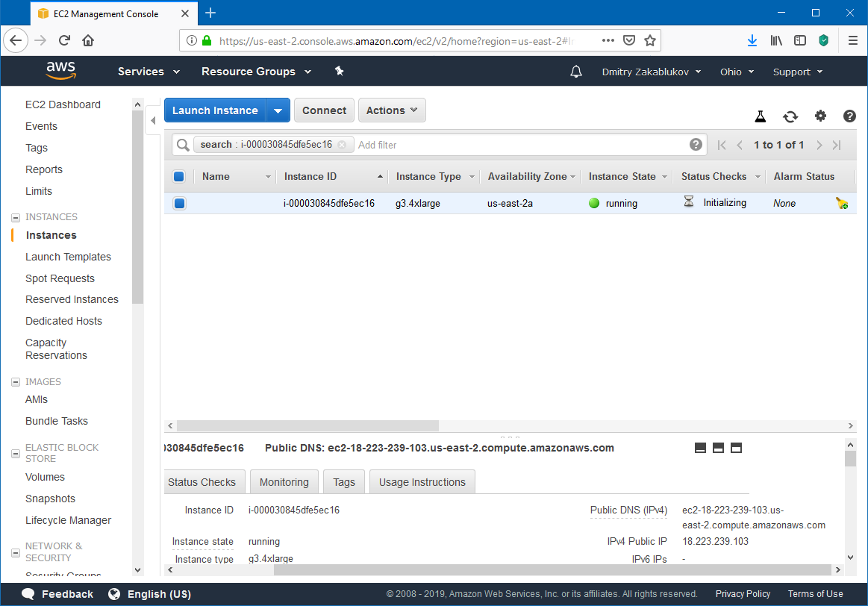Open the Resource Groups menu

(256, 72)
